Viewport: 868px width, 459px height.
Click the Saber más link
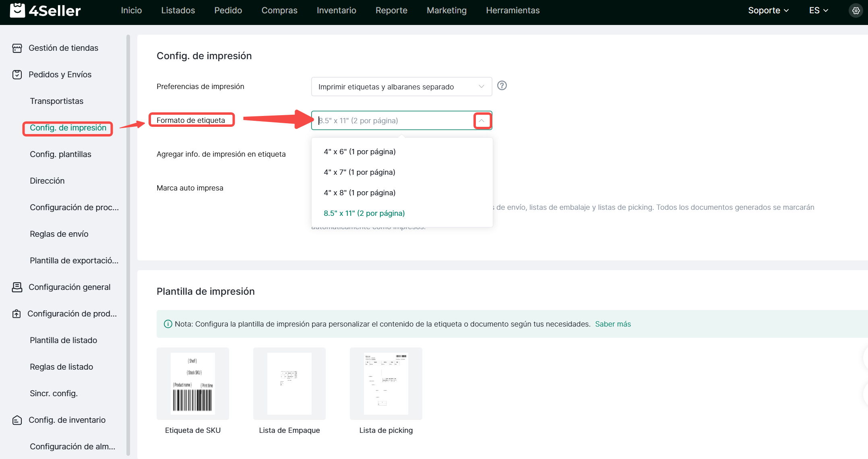click(x=613, y=324)
